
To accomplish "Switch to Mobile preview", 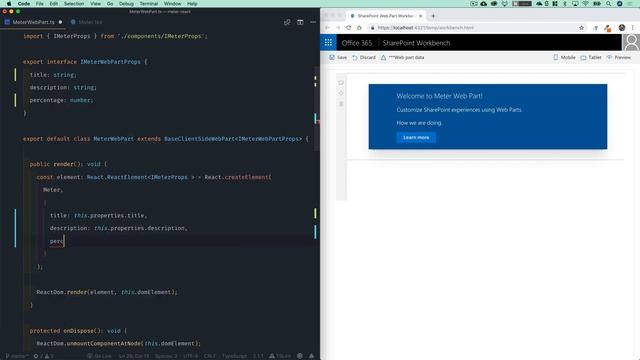I will pos(564,58).
